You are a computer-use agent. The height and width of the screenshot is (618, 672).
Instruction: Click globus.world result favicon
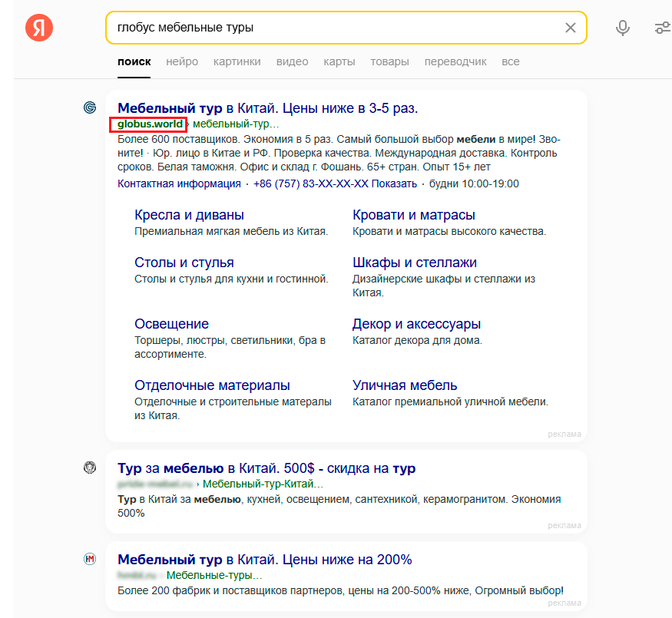90,107
